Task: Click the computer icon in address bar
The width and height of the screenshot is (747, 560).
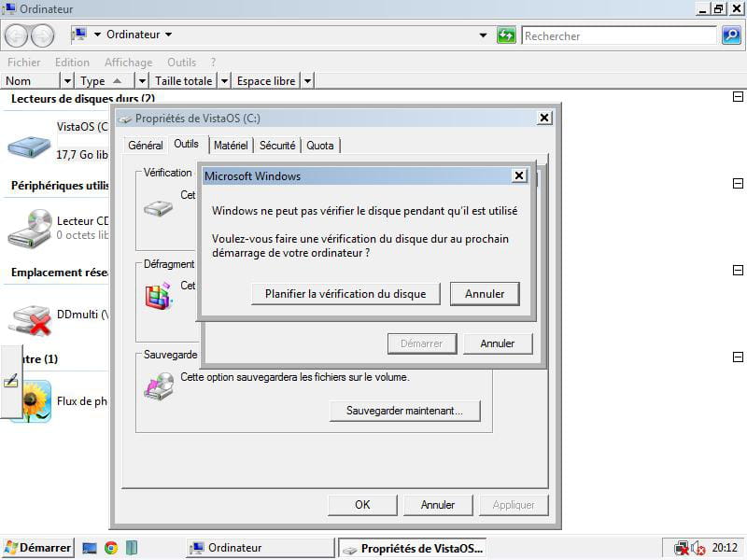Action: (x=79, y=35)
